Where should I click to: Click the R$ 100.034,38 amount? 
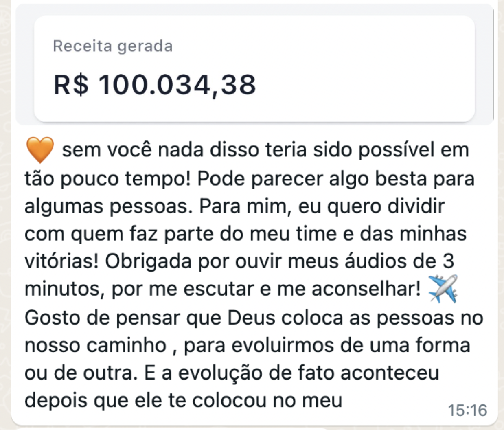[x=155, y=85]
